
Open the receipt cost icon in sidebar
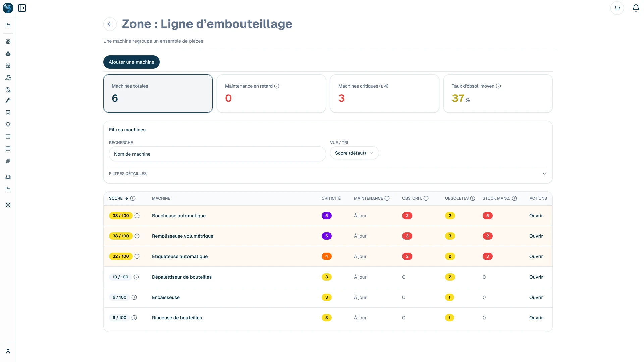(x=8, y=113)
